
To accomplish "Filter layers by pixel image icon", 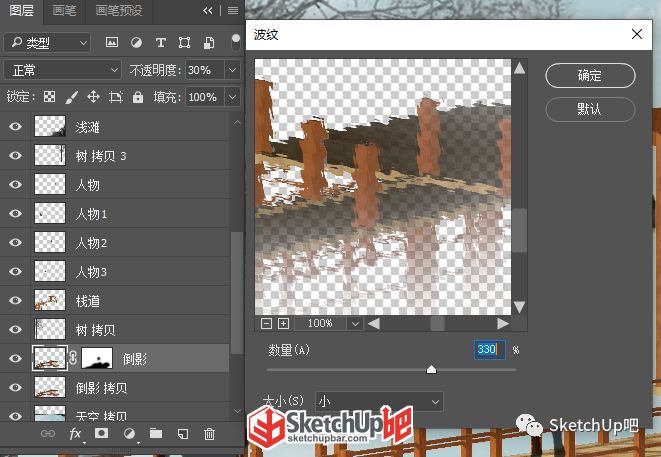I will pyautogui.click(x=112, y=42).
